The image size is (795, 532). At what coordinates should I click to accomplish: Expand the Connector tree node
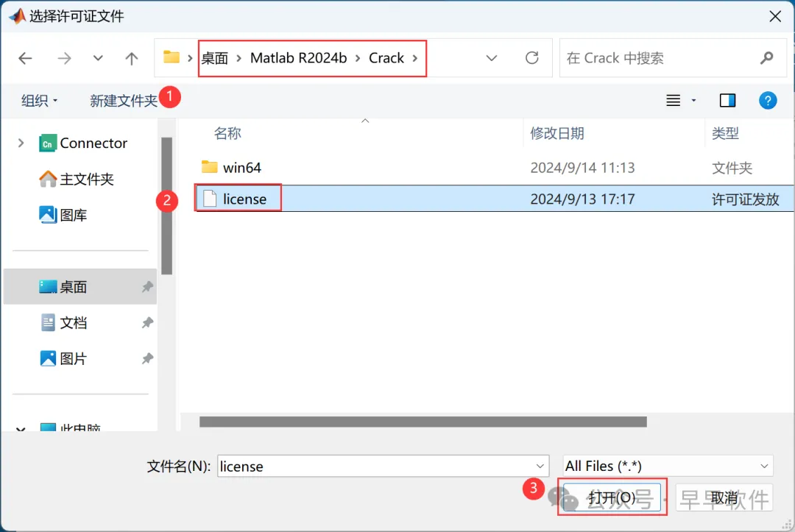[x=21, y=143]
